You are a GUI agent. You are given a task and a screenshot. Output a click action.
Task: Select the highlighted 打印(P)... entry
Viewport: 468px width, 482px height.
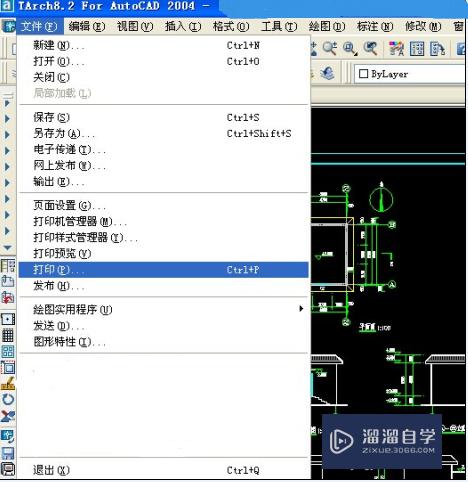tap(163, 270)
